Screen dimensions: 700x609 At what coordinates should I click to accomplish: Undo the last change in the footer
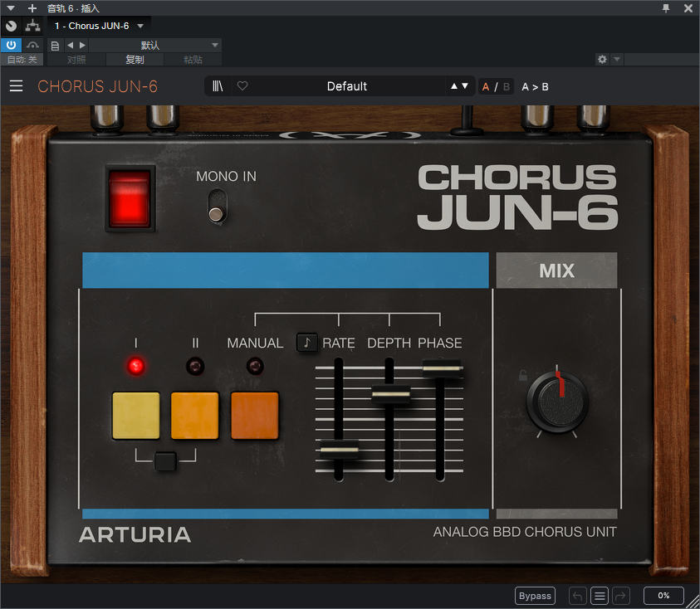click(x=577, y=596)
